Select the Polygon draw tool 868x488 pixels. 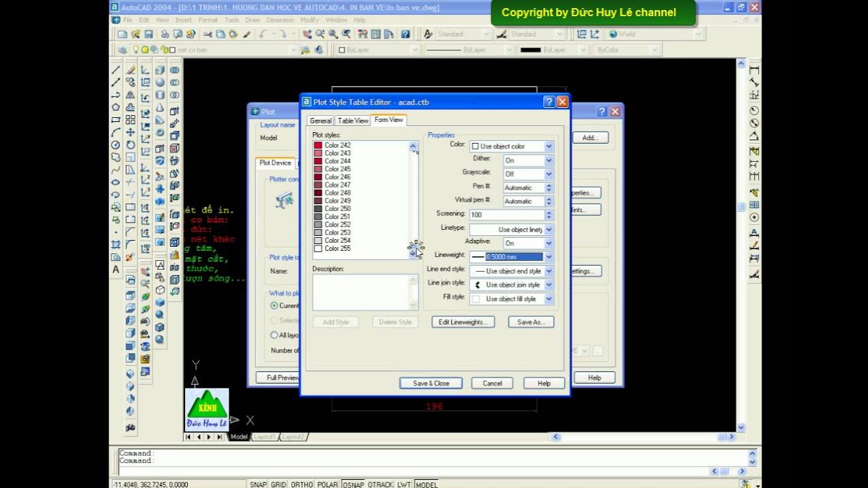[116, 107]
